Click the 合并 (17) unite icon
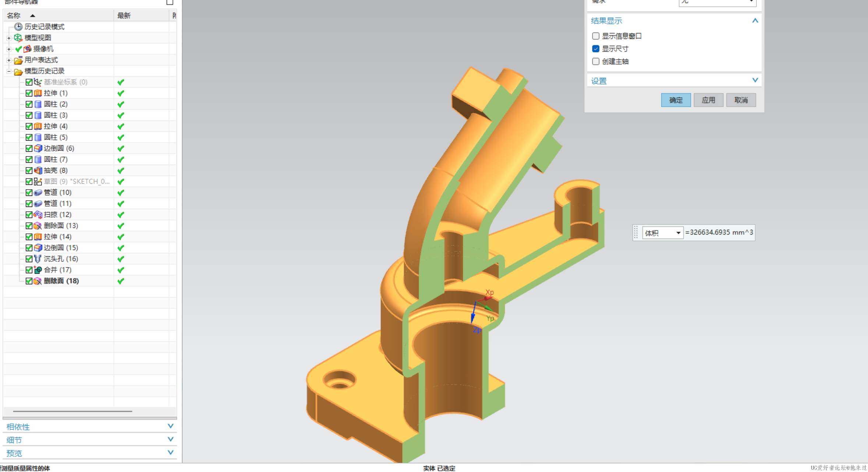Viewport: 868px width, 472px height. point(38,270)
